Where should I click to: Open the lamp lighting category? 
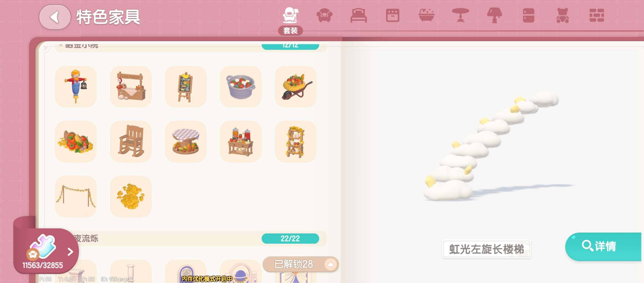(495, 15)
